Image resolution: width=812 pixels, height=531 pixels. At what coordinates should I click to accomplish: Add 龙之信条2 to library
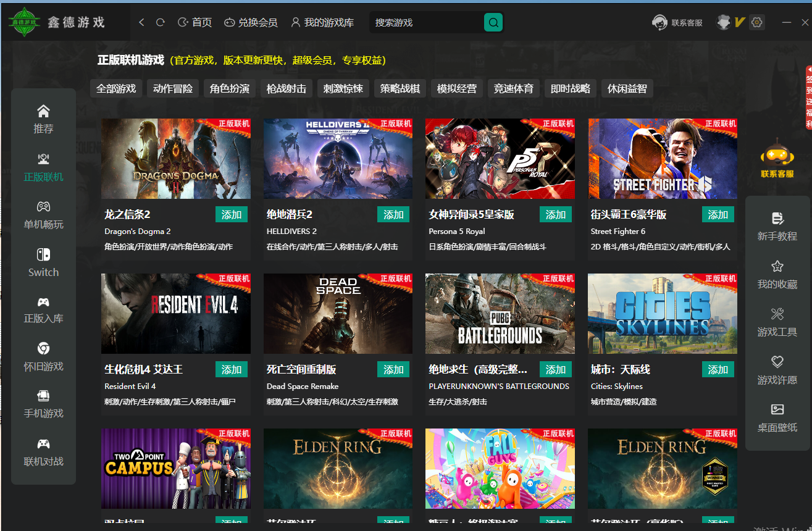(x=232, y=214)
